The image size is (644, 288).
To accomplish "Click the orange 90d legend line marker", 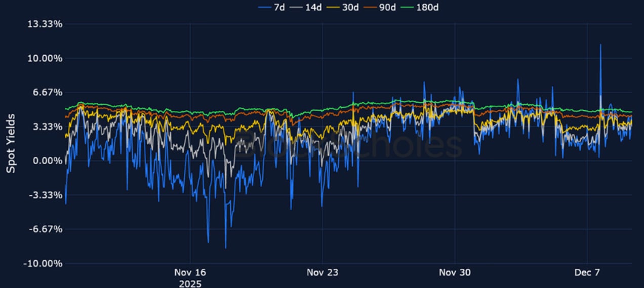I will (375, 7).
